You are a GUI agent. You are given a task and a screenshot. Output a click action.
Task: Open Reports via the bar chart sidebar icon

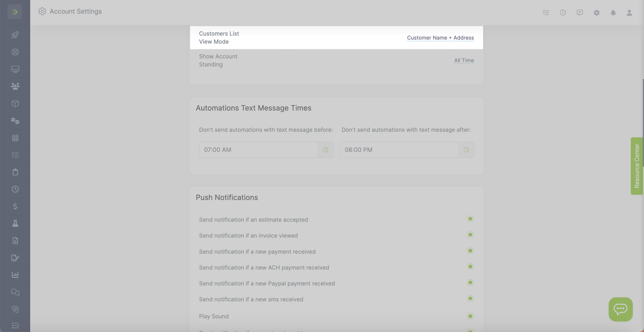coord(15,275)
